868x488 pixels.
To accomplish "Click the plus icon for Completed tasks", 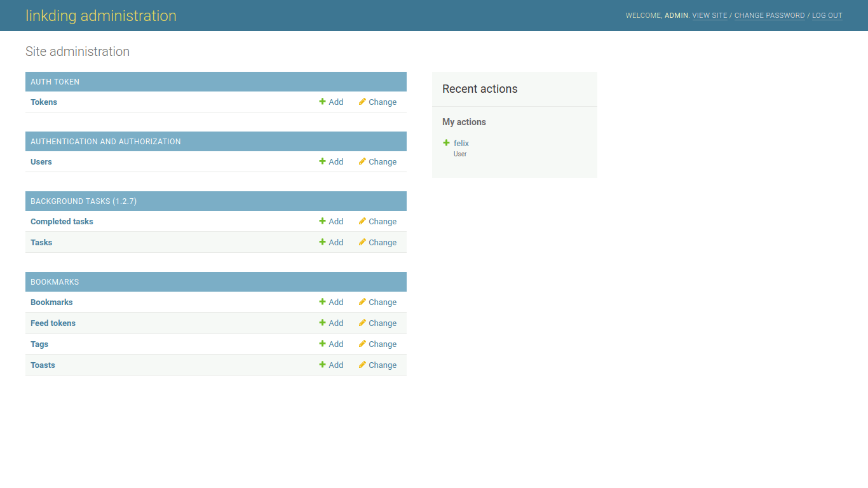I will (322, 221).
